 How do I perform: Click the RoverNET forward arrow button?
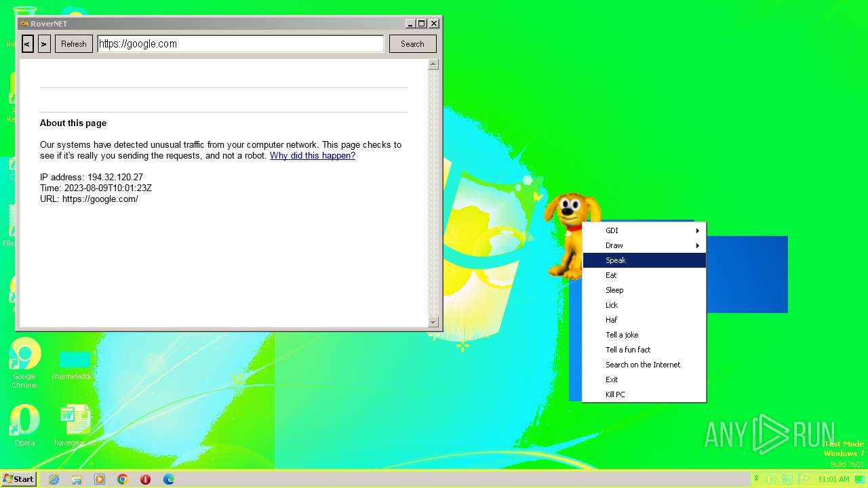44,44
